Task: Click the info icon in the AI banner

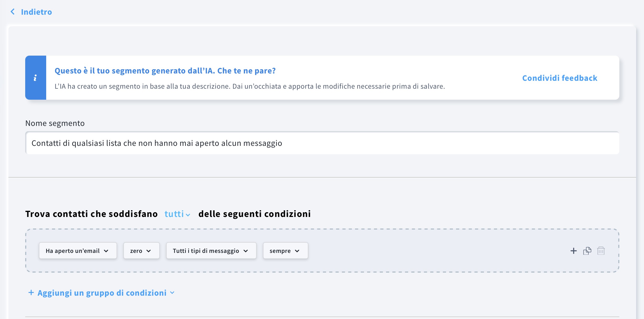Action: (x=35, y=78)
